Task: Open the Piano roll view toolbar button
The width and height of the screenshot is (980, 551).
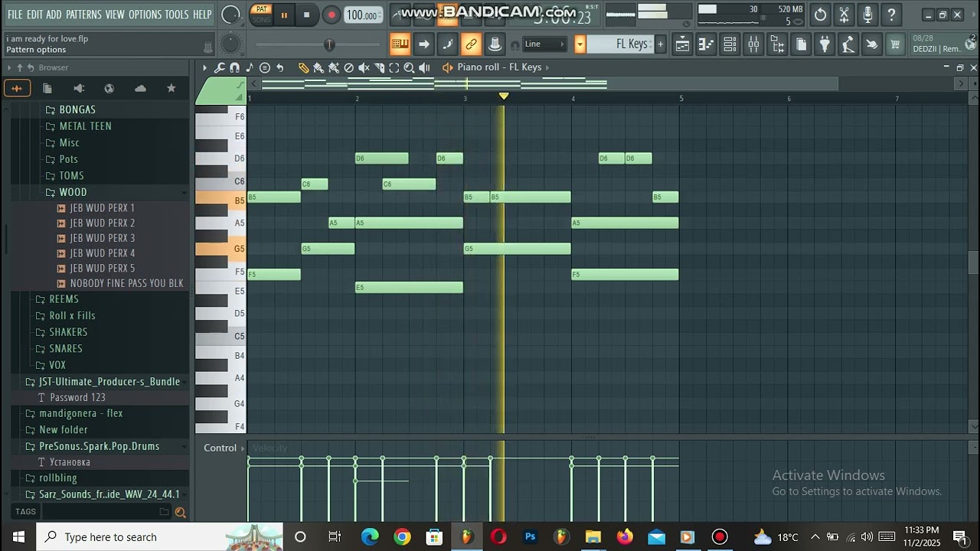Action: click(x=706, y=44)
